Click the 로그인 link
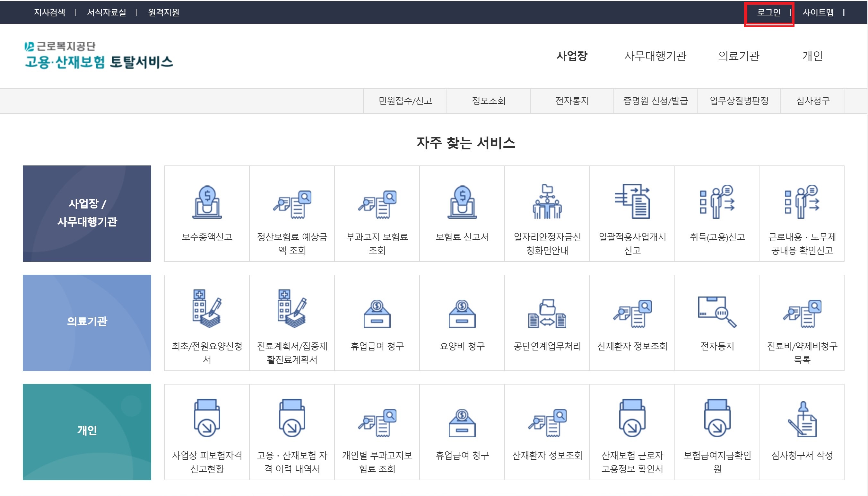Image resolution: width=868 pixels, height=496 pixels. click(x=768, y=13)
